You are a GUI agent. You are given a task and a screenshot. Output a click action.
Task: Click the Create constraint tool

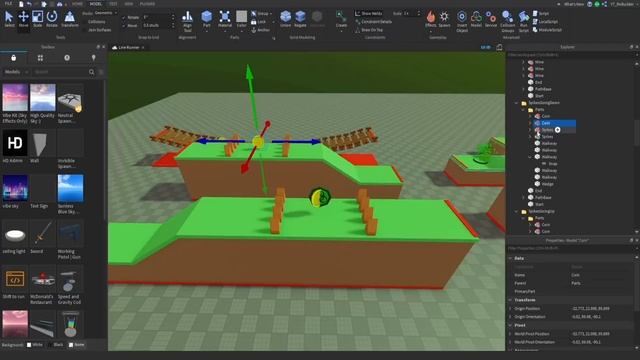pos(341,19)
